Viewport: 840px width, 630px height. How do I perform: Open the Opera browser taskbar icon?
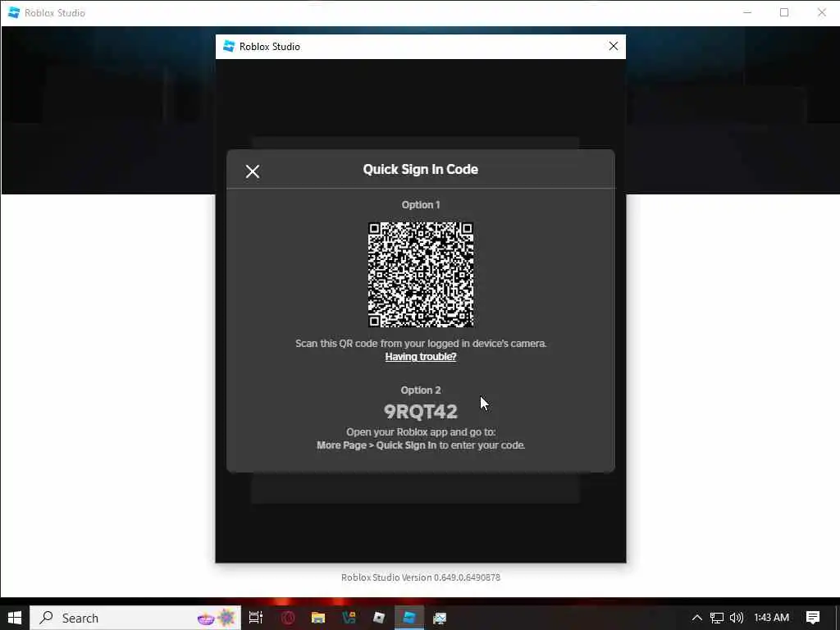pyautogui.click(x=288, y=618)
